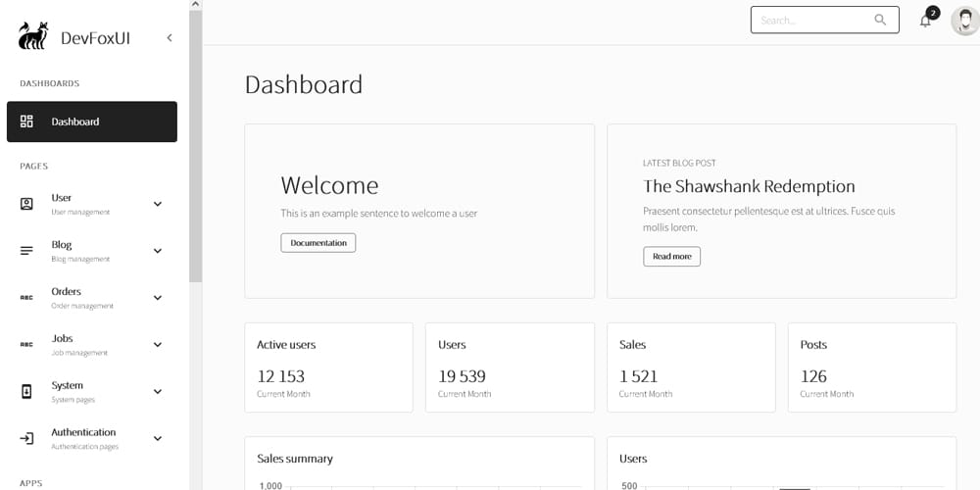Screen dimensions: 980x490
Task: Expand the Blog section chevron
Action: [x=158, y=251]
